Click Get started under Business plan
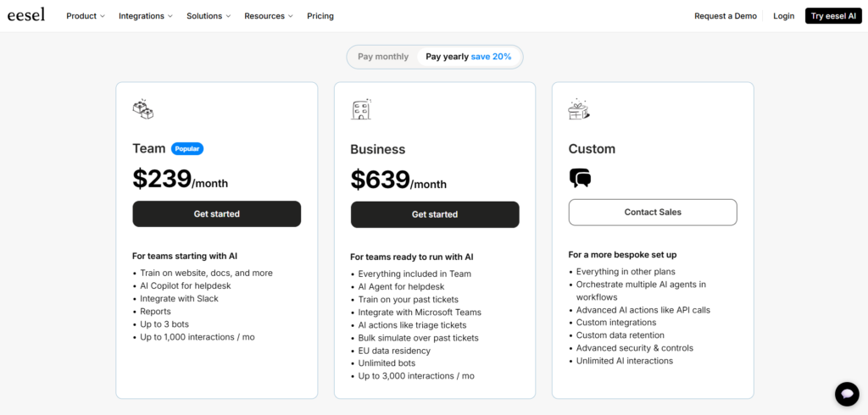Image resolution: width=868 pixels, height=415 pixels. [x=435, y=214]
